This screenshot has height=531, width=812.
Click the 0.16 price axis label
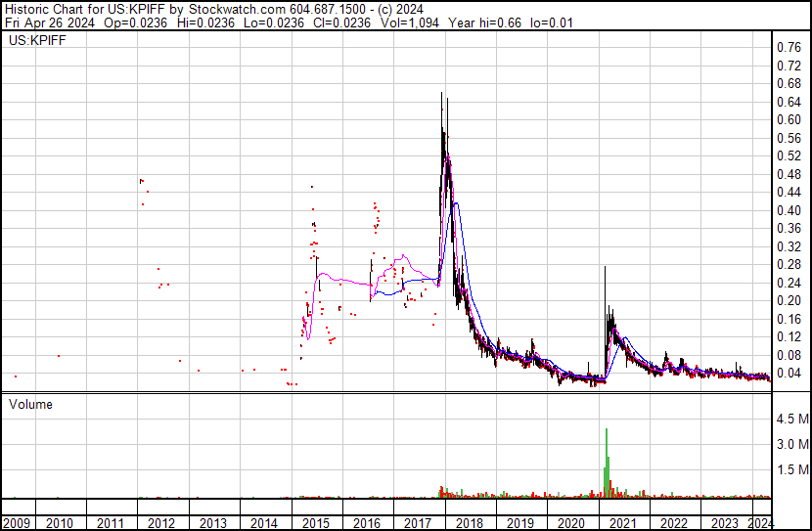(789, 319)
